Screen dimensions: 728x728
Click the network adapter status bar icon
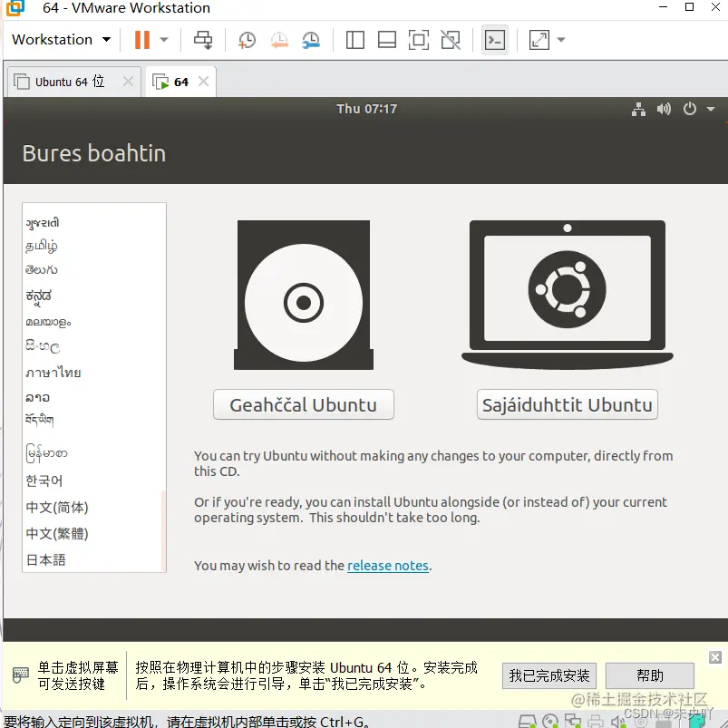(x=572, y=721)
